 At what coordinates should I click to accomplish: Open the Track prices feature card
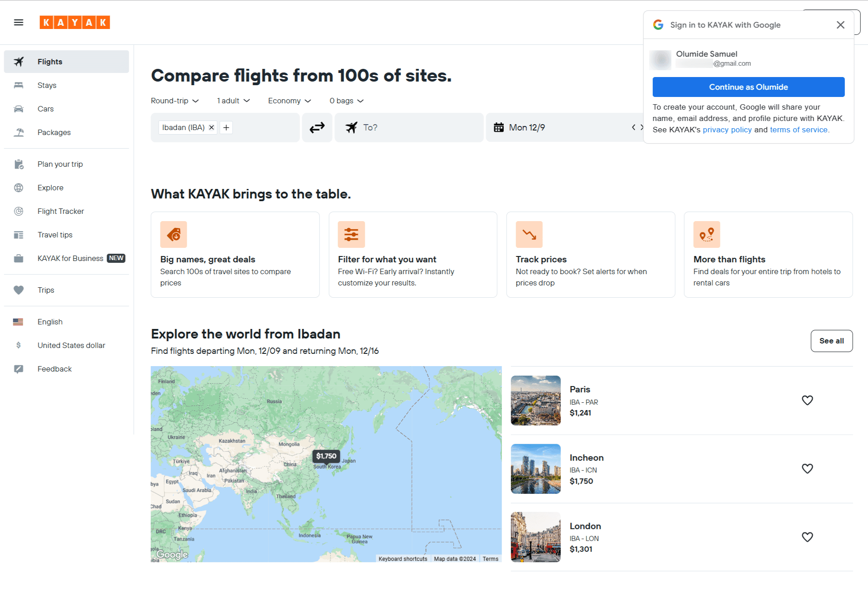coord(590,255)
